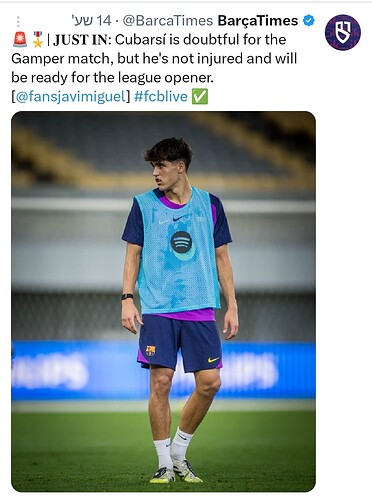Click the player's black wristband

tap(127, 296)
